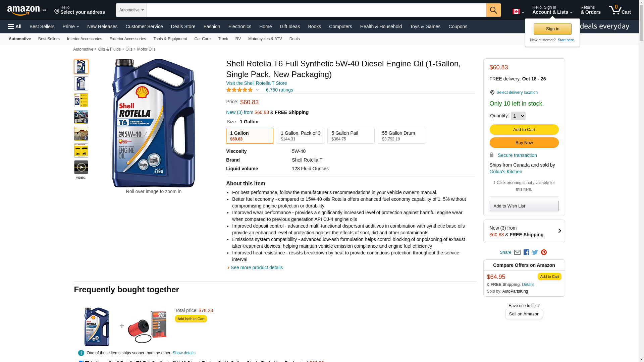Open the Canada flag language dropdown

point(518,12)
